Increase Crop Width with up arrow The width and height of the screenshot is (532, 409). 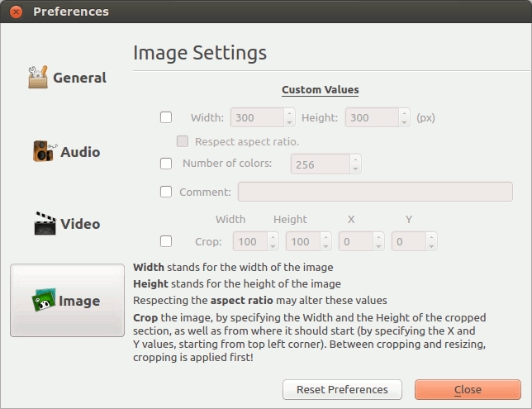273,237
